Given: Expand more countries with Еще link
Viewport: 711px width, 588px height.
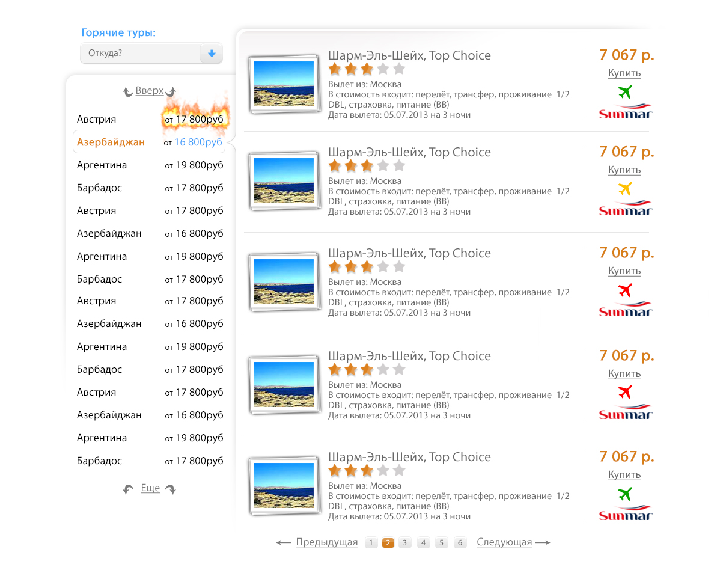Looking at the screenshot, I should 150,488.
